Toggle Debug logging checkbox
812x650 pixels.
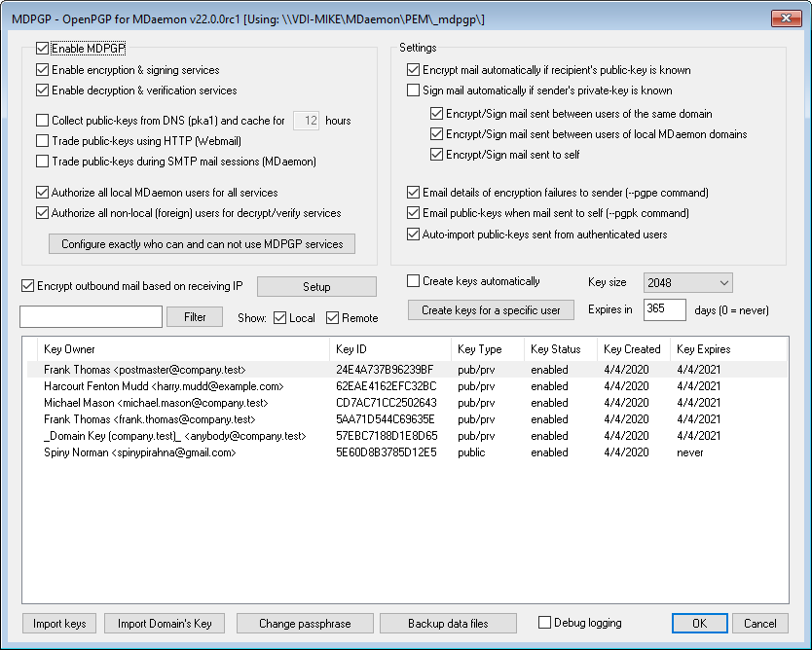pos(545,622)
